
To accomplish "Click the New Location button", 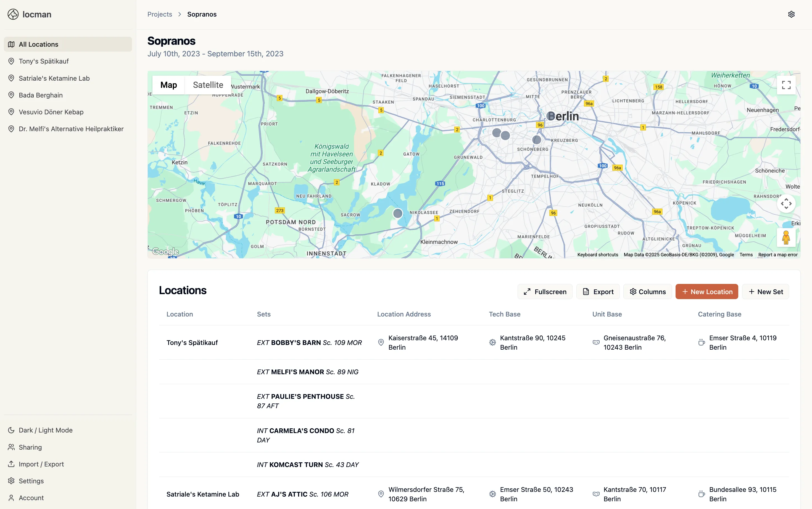I will click(x=706, y=292).
